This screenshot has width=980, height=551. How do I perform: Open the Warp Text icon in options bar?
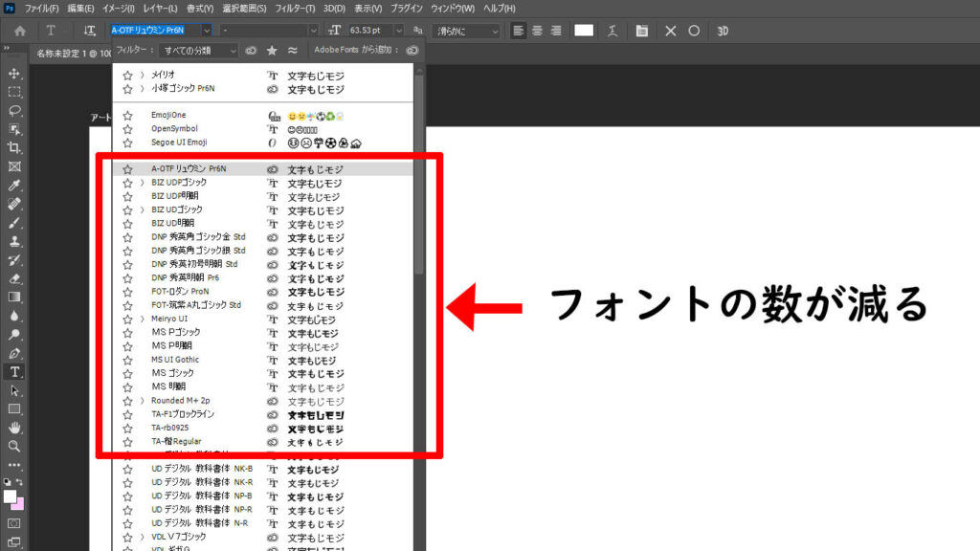(x=612, y=31)
